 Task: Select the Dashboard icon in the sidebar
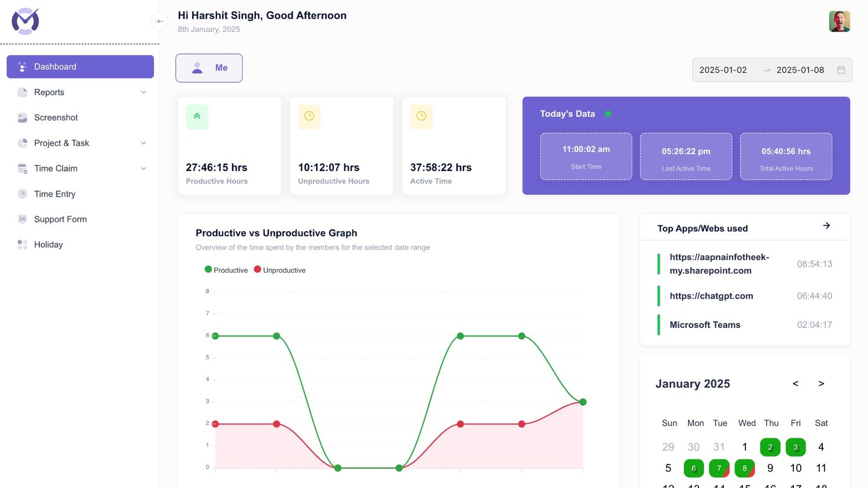(22, 66)
